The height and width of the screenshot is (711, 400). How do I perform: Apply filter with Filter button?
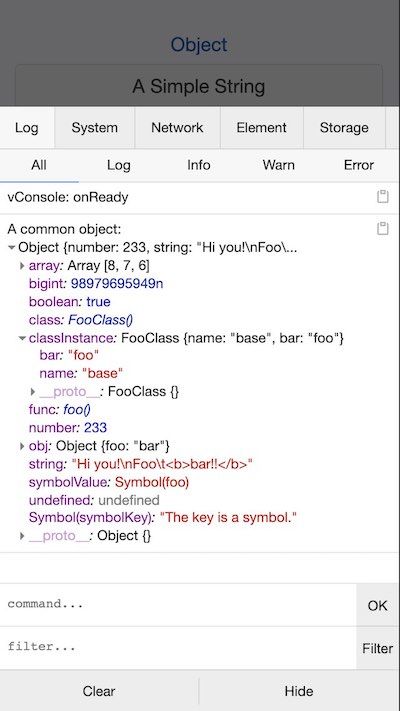[378, 648]
